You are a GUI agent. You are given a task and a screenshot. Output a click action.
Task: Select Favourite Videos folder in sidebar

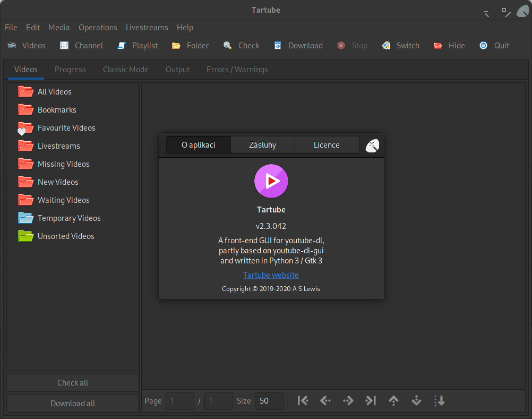[66, 128]
